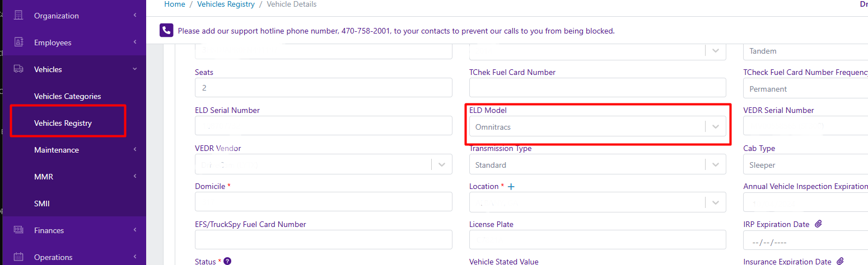Click the Status help question mark icon
Screen dimensions: 868x265
227,261
